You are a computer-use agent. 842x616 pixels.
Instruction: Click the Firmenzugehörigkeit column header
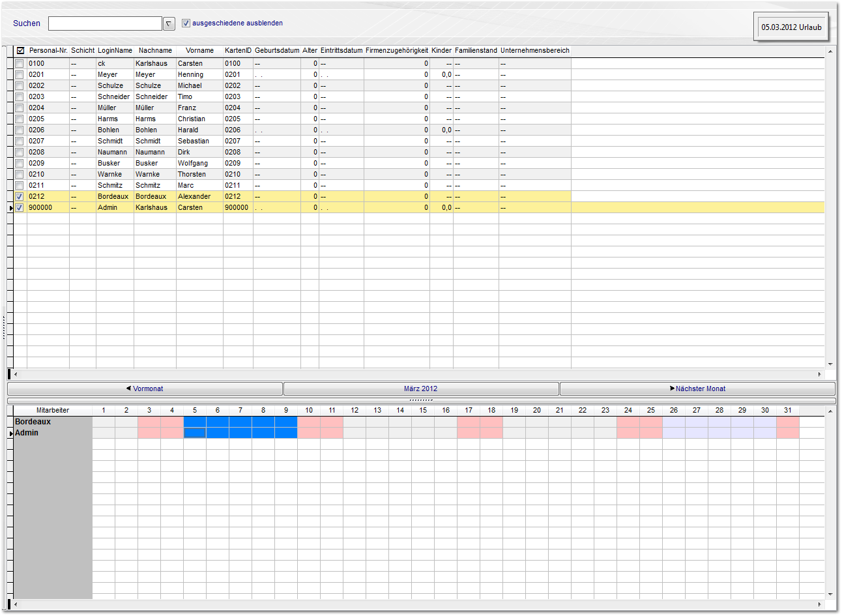[x=397, y=50]
